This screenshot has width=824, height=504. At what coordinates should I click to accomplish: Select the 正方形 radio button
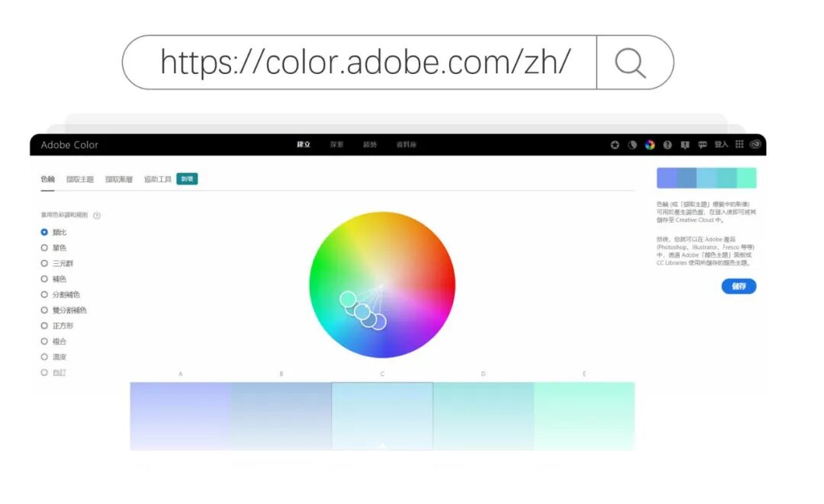44,326
